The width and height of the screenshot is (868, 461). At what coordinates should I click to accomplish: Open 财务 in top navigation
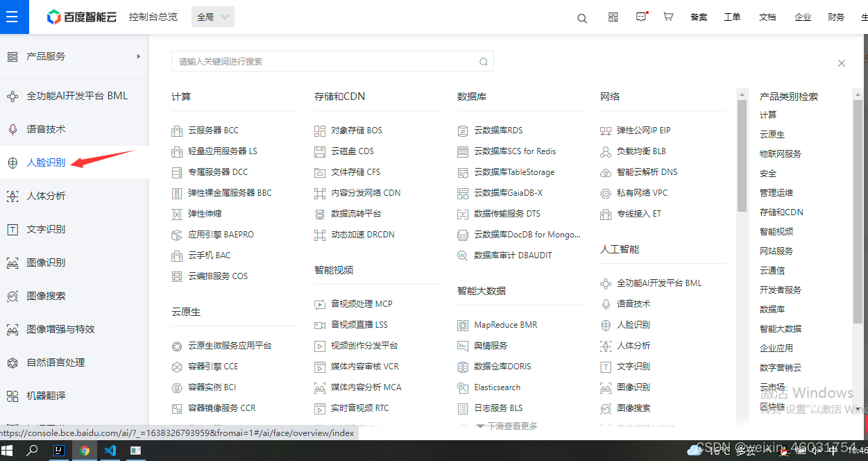click(x=836, y=17)
